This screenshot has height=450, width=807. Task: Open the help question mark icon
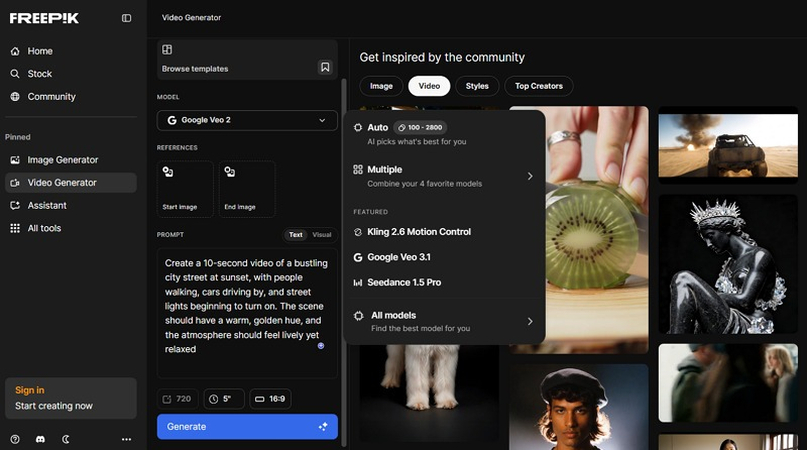15,439
